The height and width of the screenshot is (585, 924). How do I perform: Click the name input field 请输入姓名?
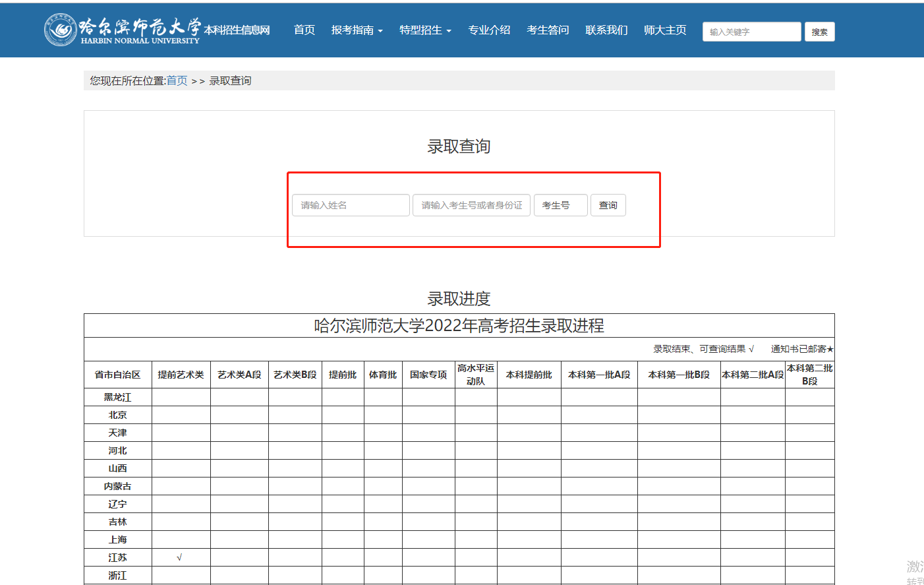tap(351, 205)
